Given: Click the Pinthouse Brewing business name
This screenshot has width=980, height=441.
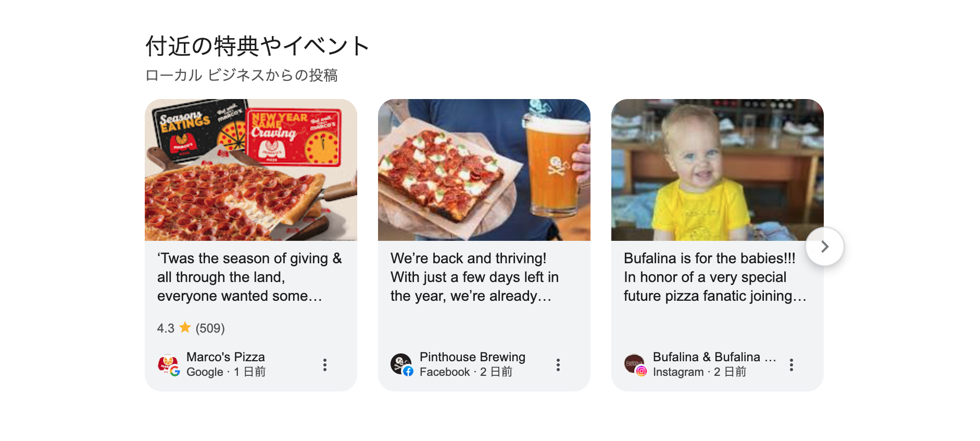Looking at the screenshot, I should point(472,357).
